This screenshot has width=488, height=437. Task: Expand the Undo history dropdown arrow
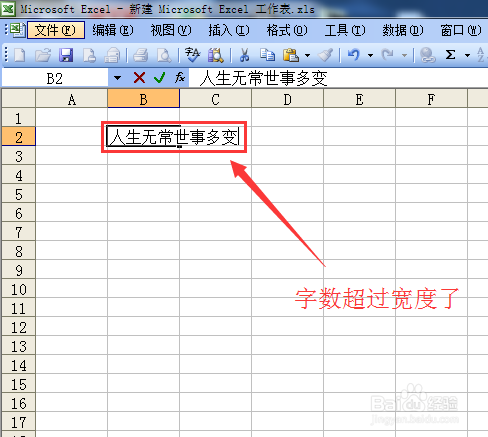pos(370,55)
